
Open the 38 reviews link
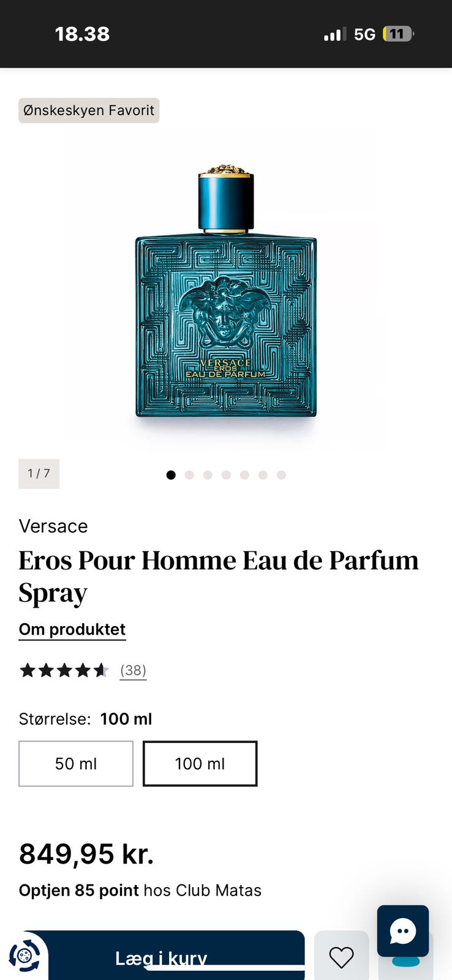click(133, 670)
